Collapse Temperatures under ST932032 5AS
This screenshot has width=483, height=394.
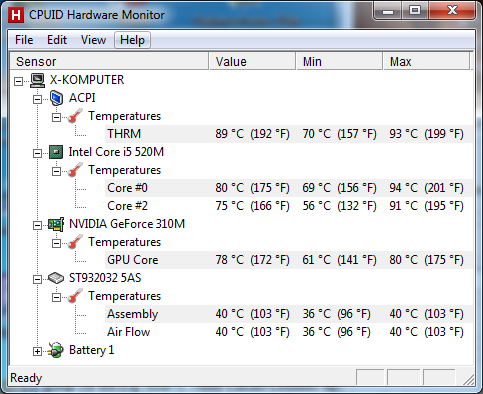click(x=57, y=297)
